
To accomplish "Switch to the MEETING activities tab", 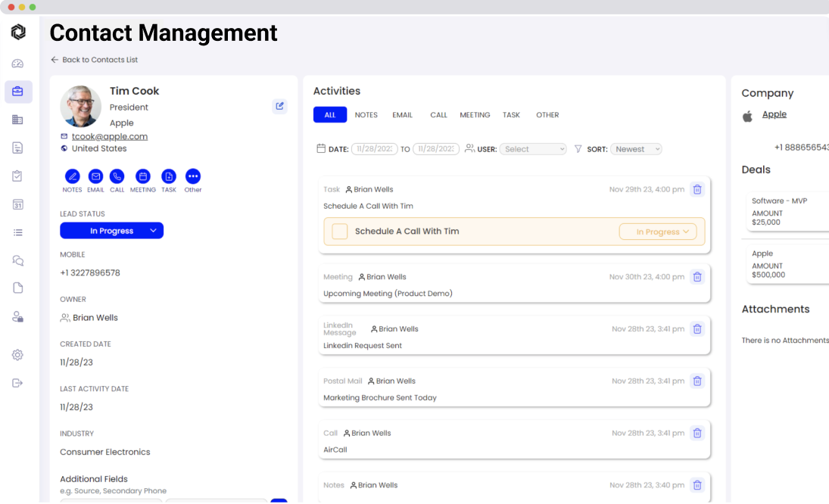I will click(475, 114).
